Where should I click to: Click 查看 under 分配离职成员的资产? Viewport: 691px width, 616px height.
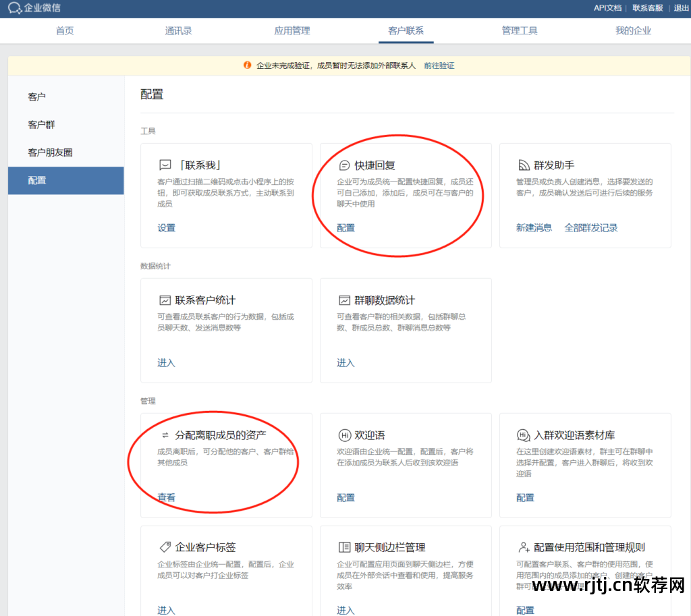point(165,497)
